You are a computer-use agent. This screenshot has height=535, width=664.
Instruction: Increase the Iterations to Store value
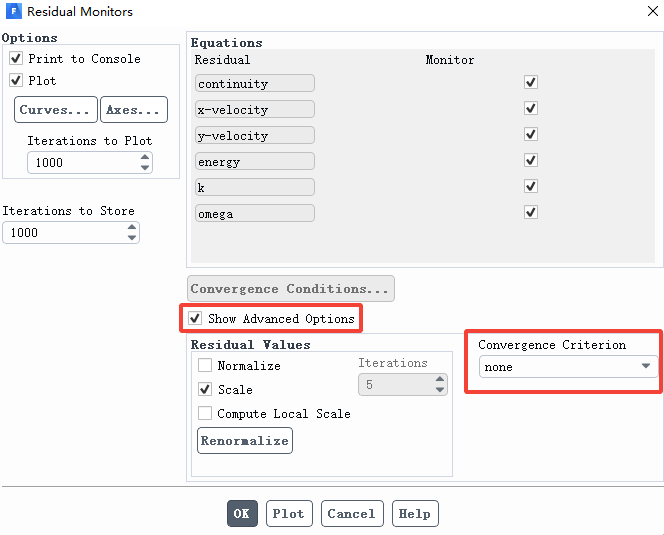tap(132, 227)
